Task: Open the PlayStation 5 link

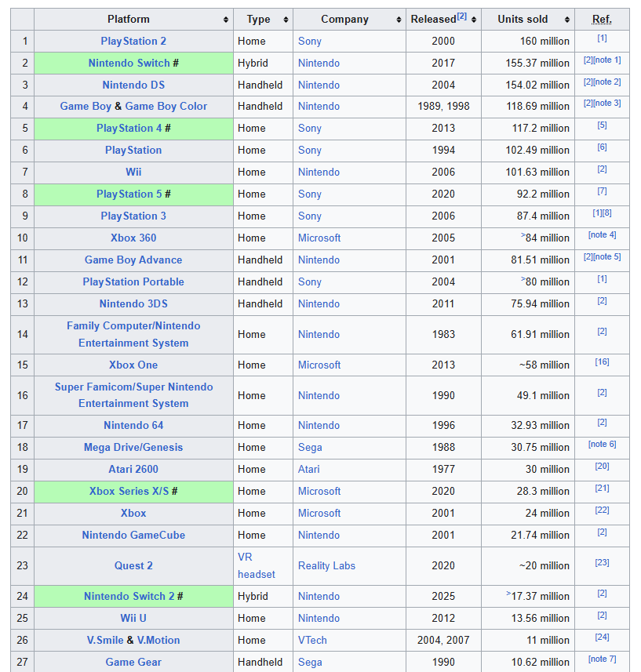Action: coord(129,194)
